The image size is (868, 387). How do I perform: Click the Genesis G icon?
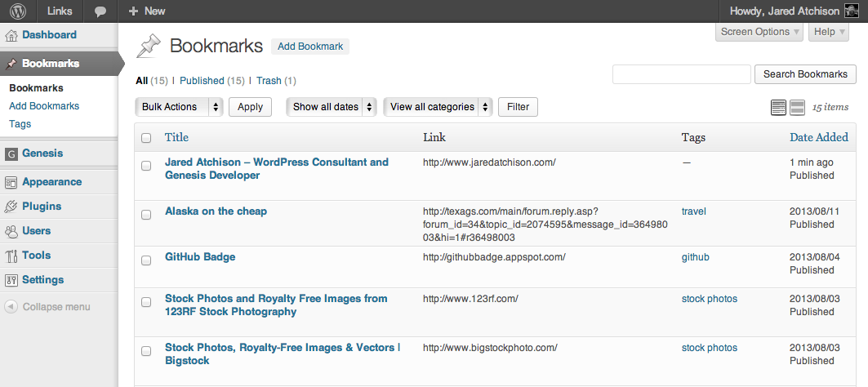pyautogui.click(x=11, y=154)
